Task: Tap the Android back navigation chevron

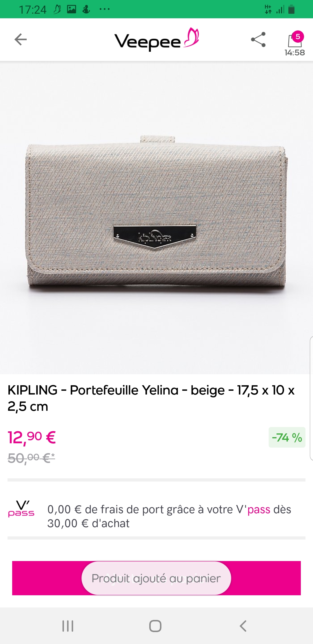Action: pos(243,626)
